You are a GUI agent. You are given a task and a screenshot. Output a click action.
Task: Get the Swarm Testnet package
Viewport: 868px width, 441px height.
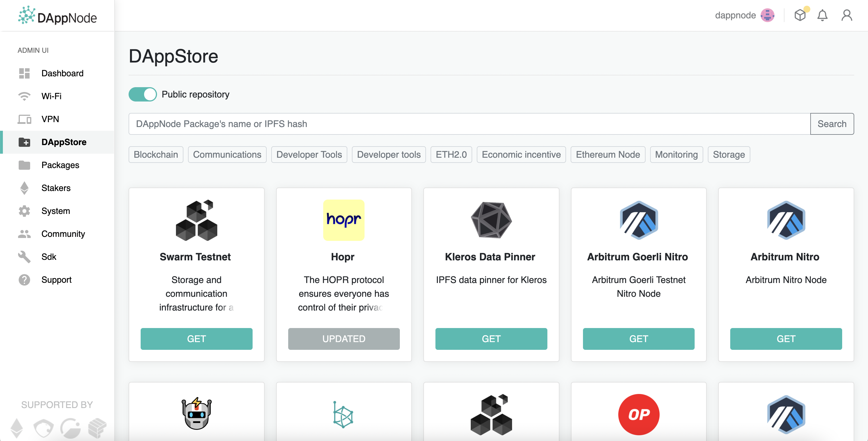[x=196, y=339]
